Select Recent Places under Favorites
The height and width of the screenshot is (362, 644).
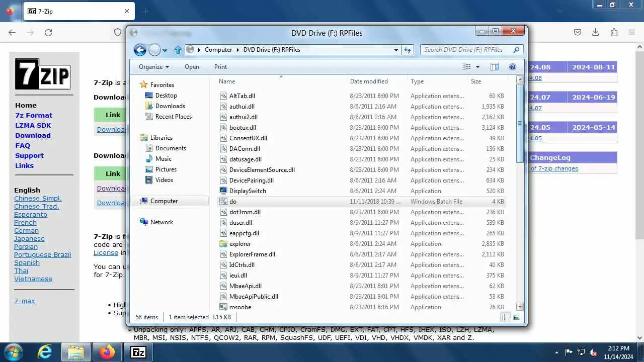174,117
